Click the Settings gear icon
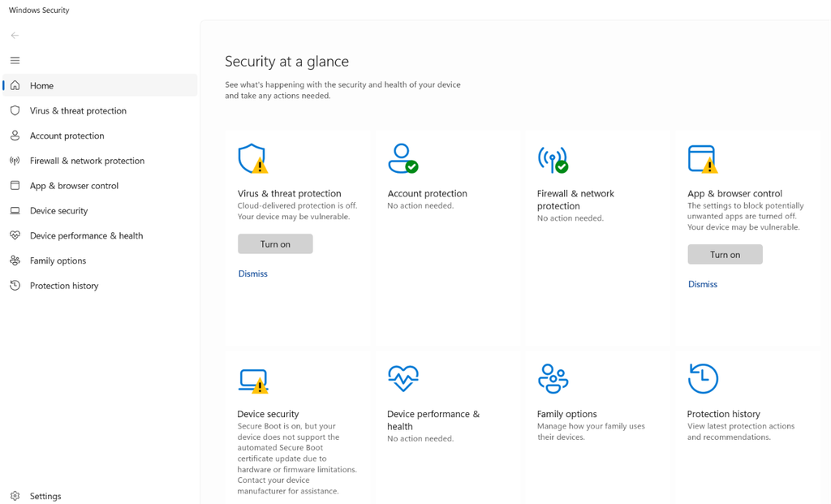 click(15, 496)
